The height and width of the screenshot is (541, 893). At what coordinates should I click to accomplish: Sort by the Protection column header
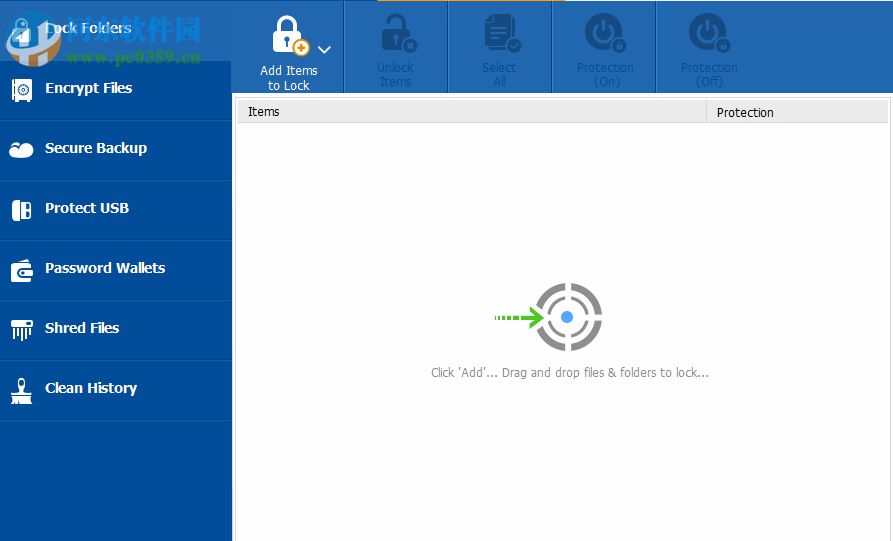797,112
